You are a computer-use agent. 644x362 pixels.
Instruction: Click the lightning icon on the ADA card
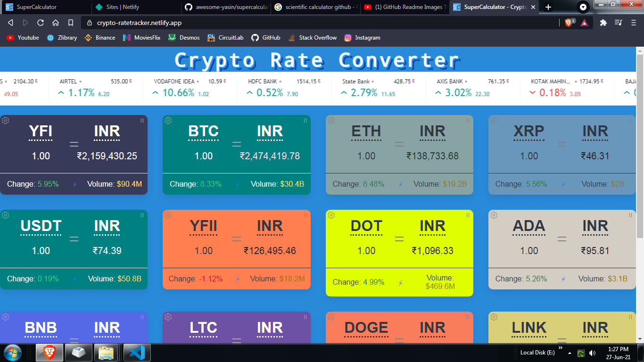[x=563, y=279]
